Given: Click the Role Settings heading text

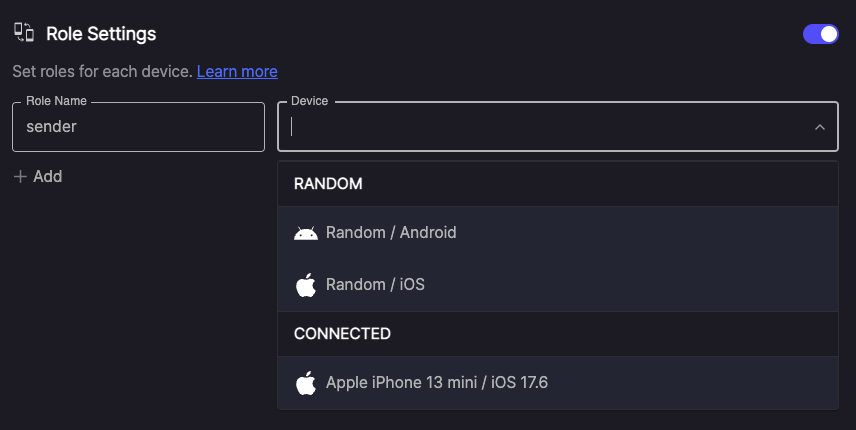Looking at the screenshot, I should (101, 34).
